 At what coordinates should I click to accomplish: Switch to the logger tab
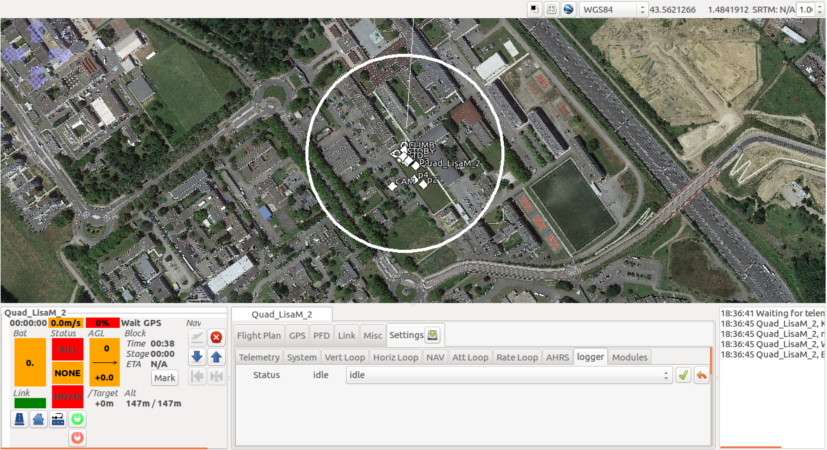pyautogui.click(x=590, y=357)
